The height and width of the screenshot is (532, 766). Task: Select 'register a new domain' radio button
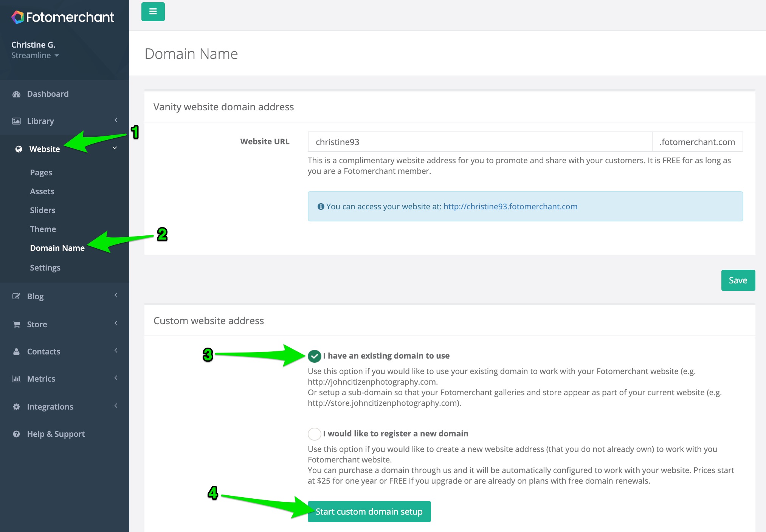314,434
